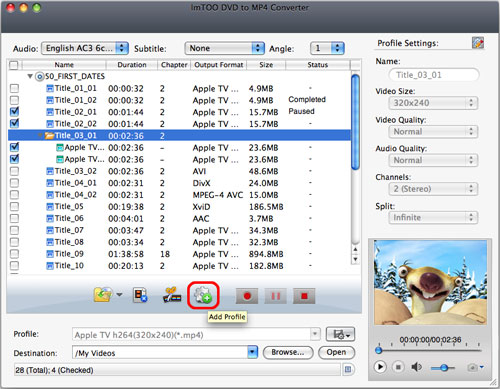Select the Title_07 row

tap(179, 230)
